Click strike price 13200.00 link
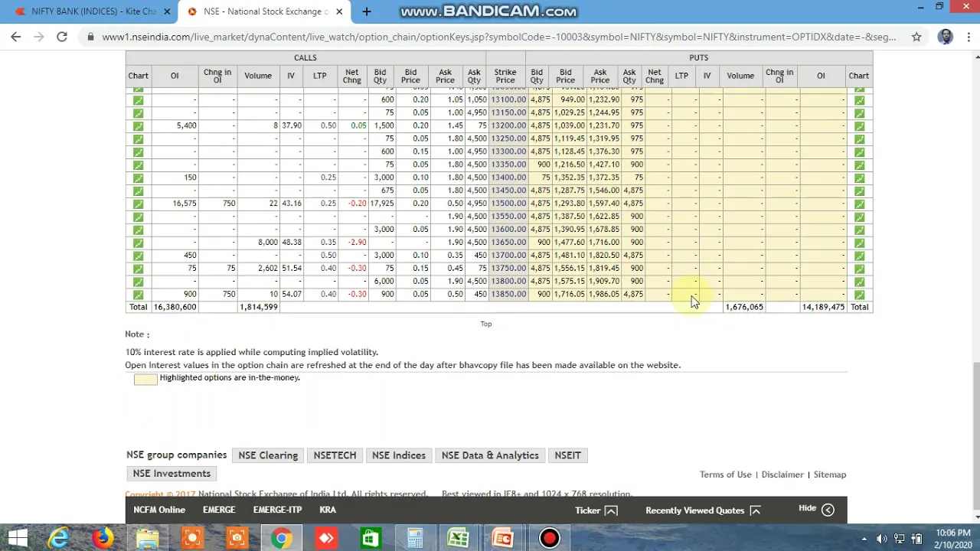This screenshot has width=980, height=551. (x=508, y=126)
